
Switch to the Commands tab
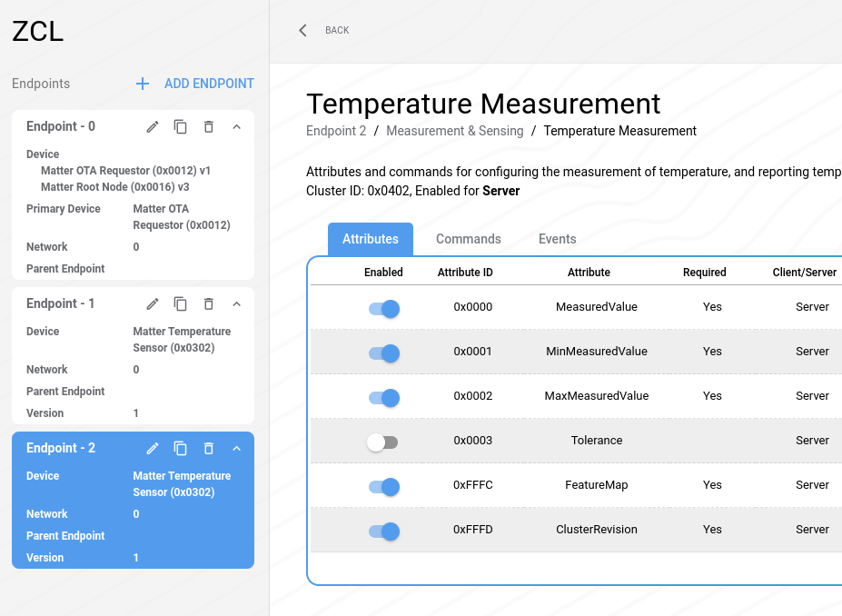(x=468, y=239)
